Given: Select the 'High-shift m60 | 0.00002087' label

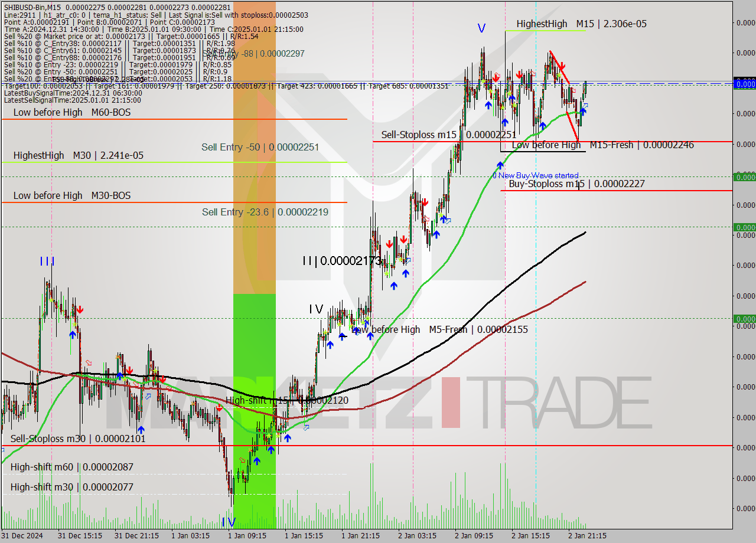Looking at the screenshot, I should 71,467.
